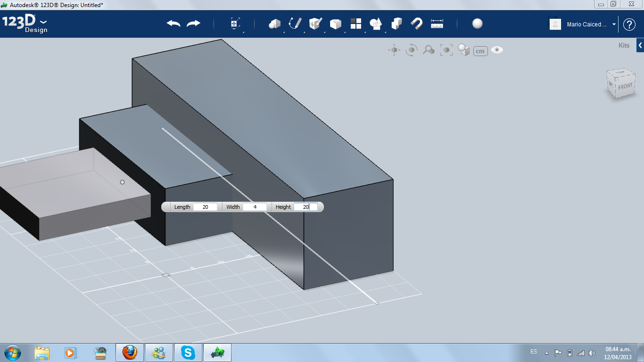
Task: Select the Measure ruler tool
Action: pyautogui.click(x=437, y=24)
